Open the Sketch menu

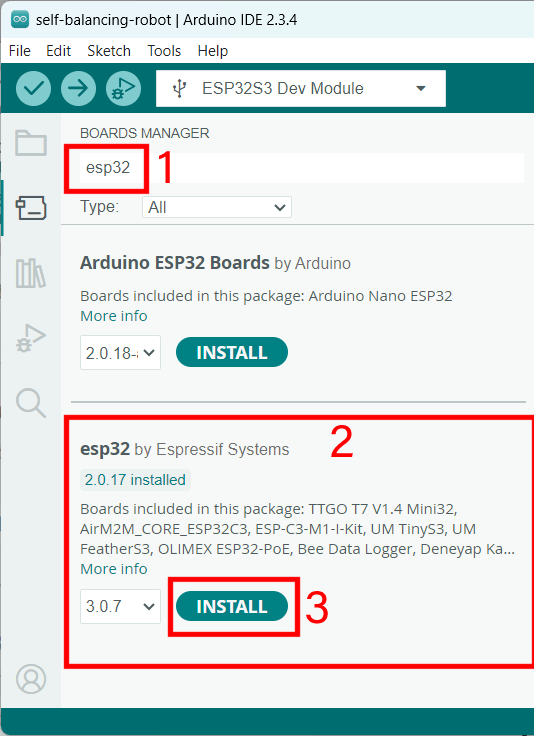[x=109, y=51]
